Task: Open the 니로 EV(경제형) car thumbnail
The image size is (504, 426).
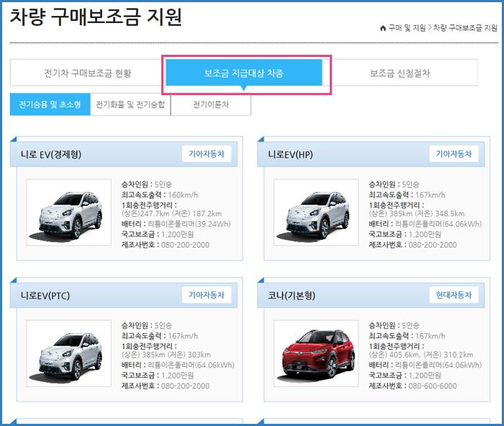Action: pos(69,213)
